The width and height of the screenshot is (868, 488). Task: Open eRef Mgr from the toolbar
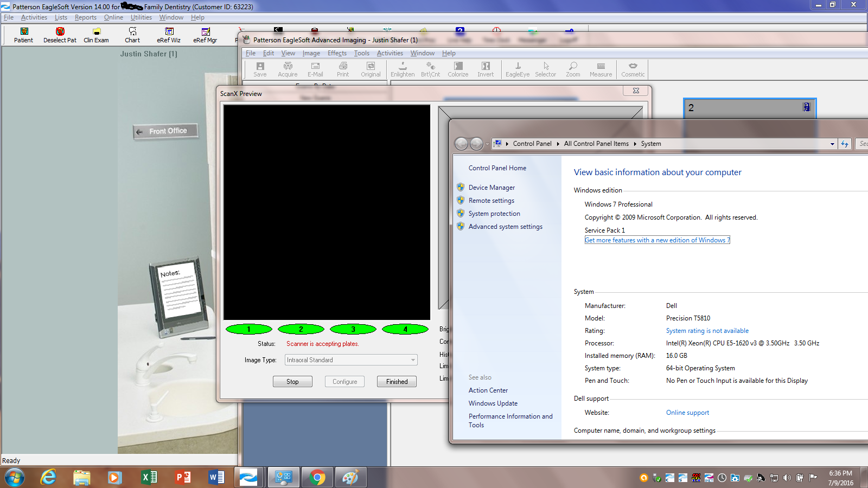point(205,35)
